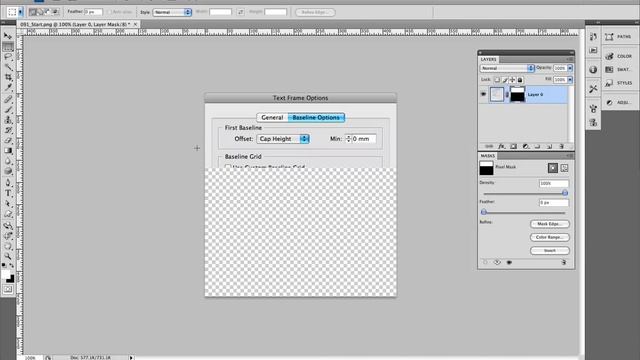Delete mask via Masks panel trash icon
Screen dimensions: 640x360
(x=564, y=262)
